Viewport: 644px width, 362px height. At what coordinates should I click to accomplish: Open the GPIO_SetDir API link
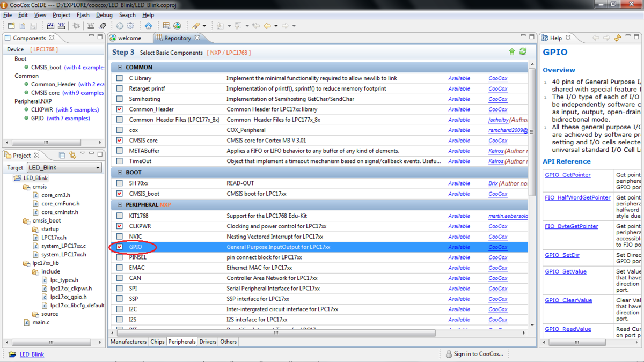[x=562, y=255]
